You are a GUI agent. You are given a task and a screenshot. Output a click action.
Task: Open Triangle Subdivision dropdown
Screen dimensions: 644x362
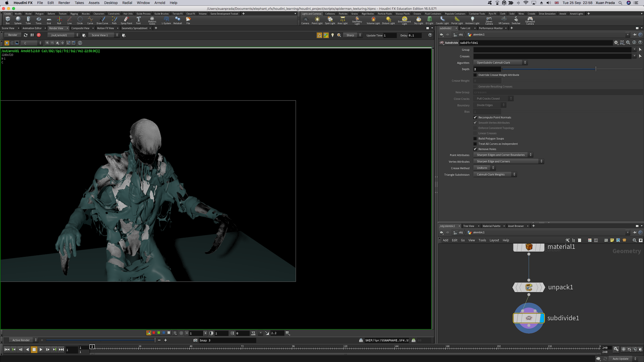495,175
